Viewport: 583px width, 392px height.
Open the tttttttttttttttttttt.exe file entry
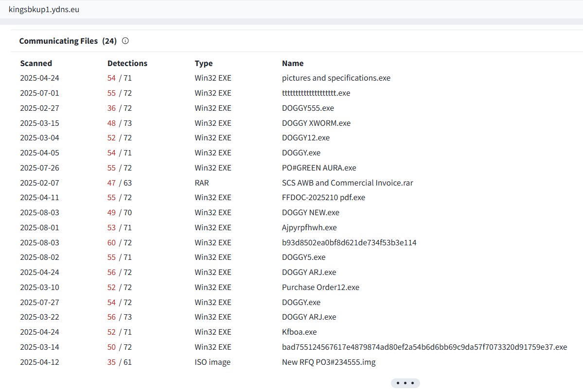316,93
